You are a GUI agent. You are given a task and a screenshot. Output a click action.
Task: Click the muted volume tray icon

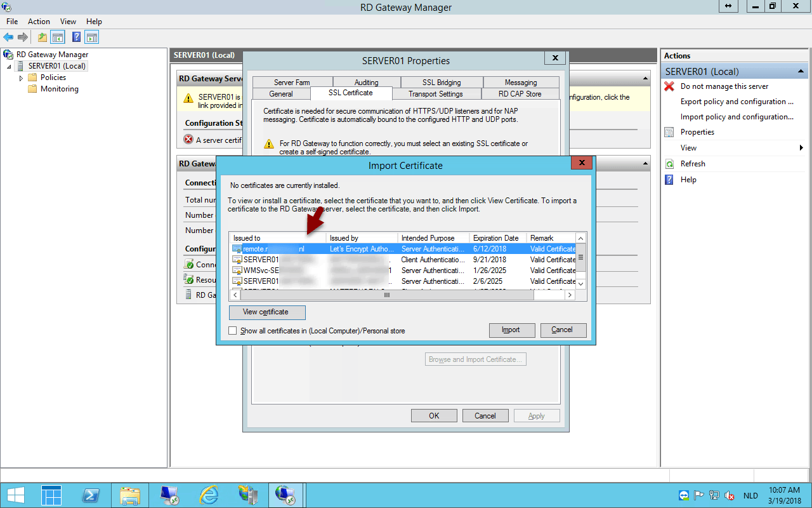(730, 495)
